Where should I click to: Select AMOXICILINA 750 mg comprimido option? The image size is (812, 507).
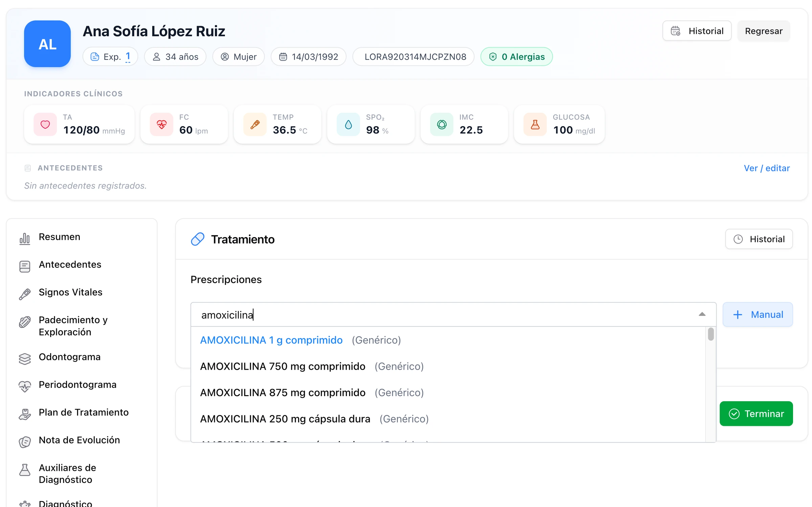pos(448,366)
